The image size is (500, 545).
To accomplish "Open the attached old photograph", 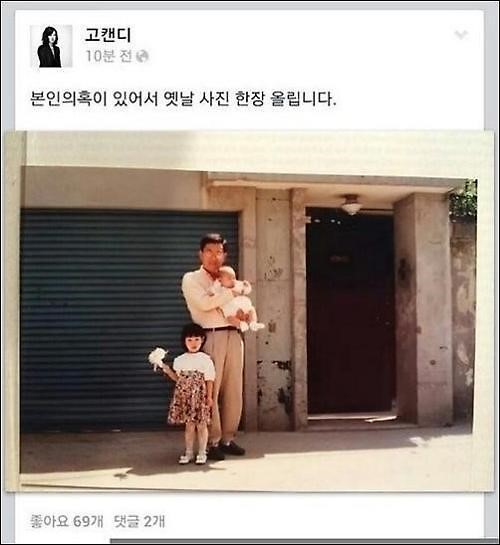I will click(x=249, y=311).
